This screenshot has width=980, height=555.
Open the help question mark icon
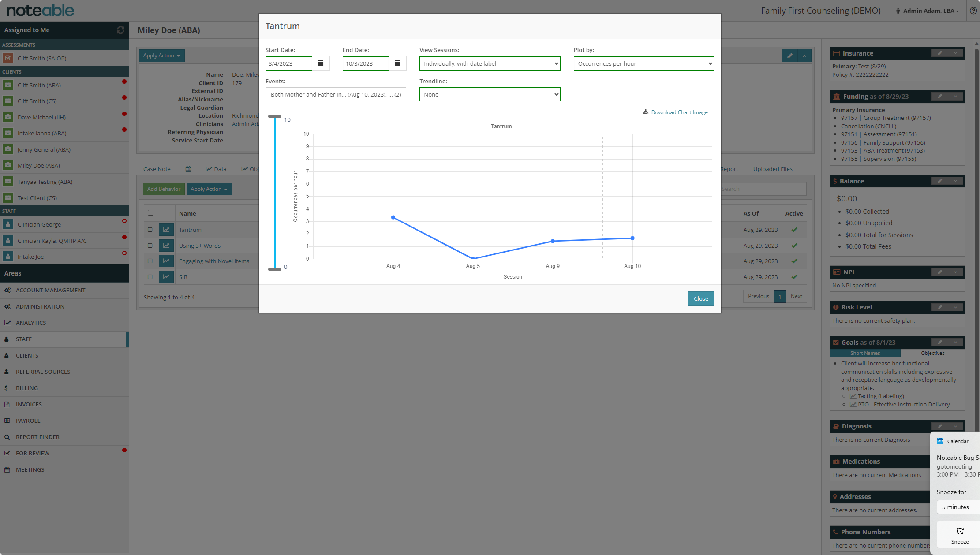point(973,11)
